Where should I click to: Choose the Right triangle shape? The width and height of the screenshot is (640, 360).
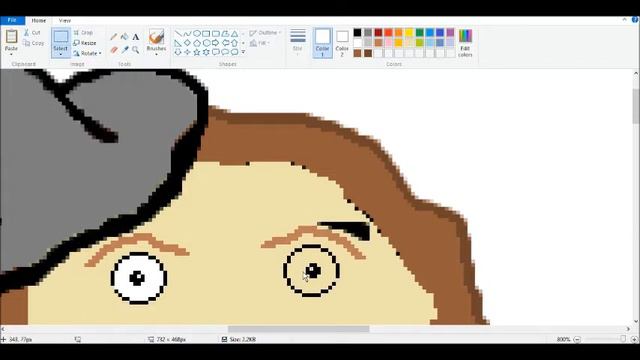[x=178, y=43]
